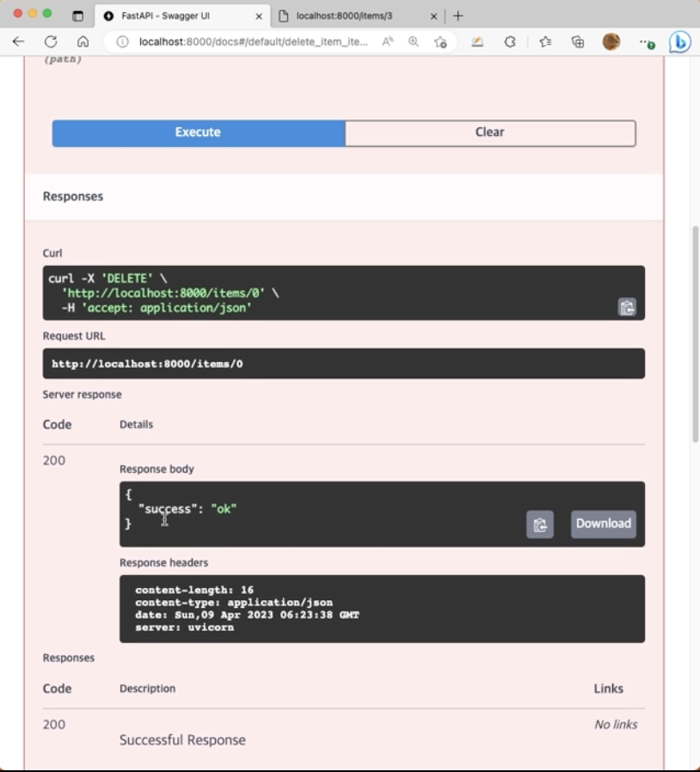Click the Response body label
700x772 pixels.
click(157, 469)
